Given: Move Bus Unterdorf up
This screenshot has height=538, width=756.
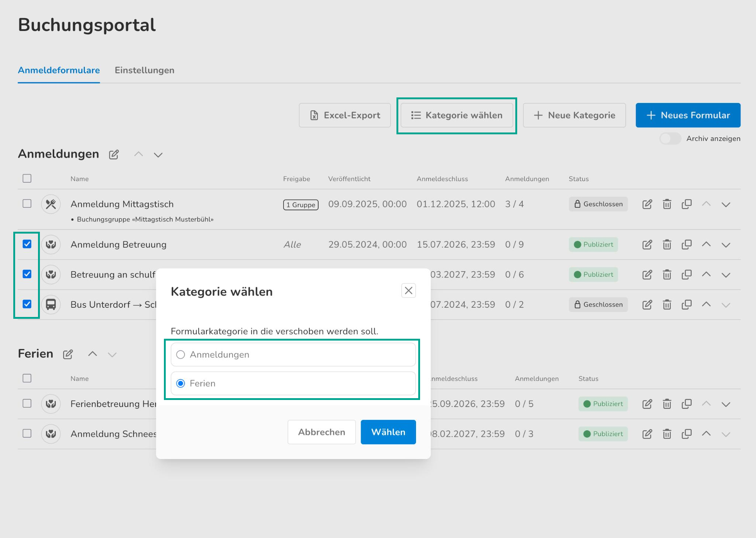Looking at the screenshot, I should pyautogui.click(x=706, y=304).
